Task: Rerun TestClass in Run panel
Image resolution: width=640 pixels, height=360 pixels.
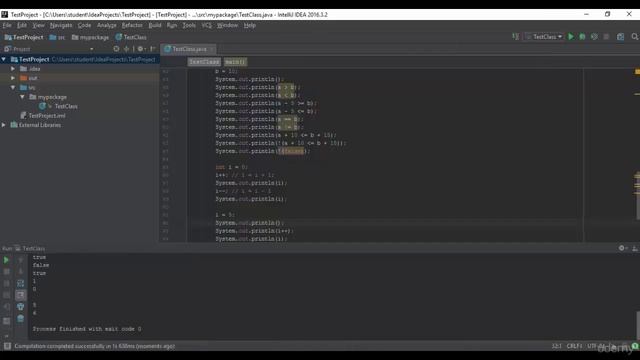Action: tap(6, 260)
